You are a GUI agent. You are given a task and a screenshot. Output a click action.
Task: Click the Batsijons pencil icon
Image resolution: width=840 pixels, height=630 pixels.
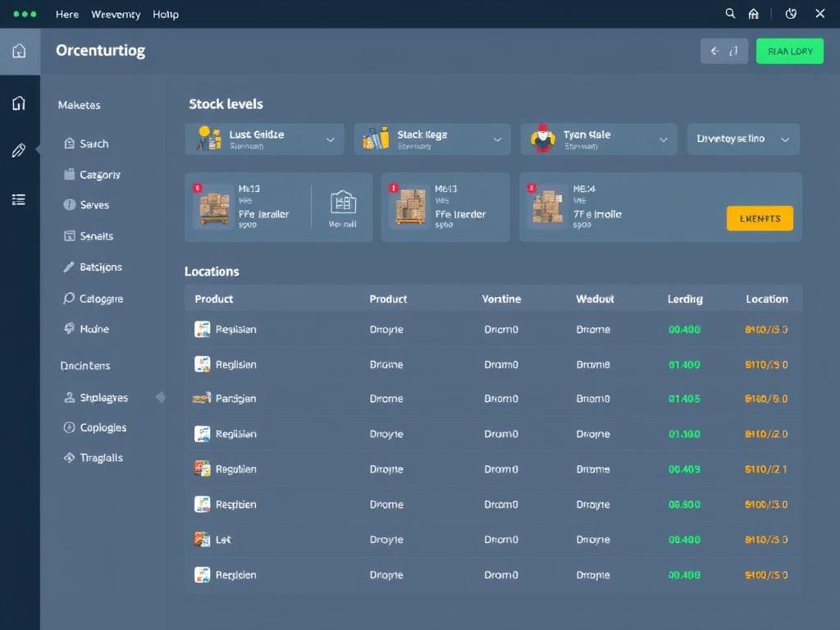[69, 267]
